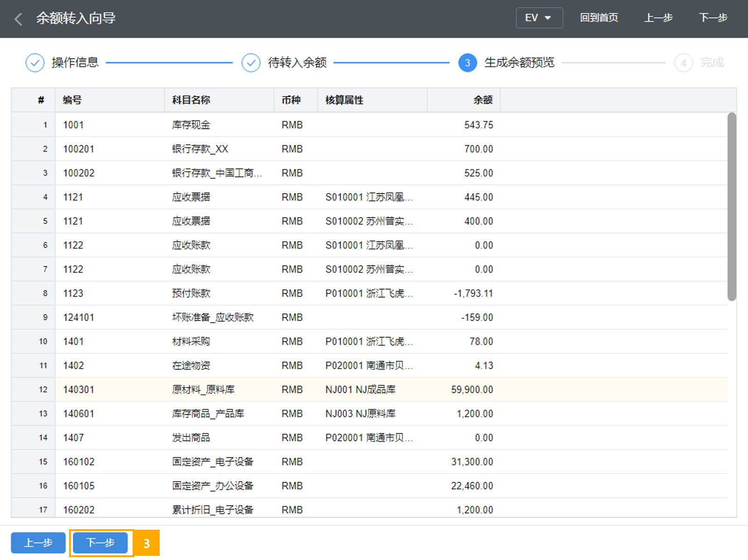748x560 pixels.
Task: Select step 4 circle 完成
Action: pyautogui.click(x=684, y=63)
